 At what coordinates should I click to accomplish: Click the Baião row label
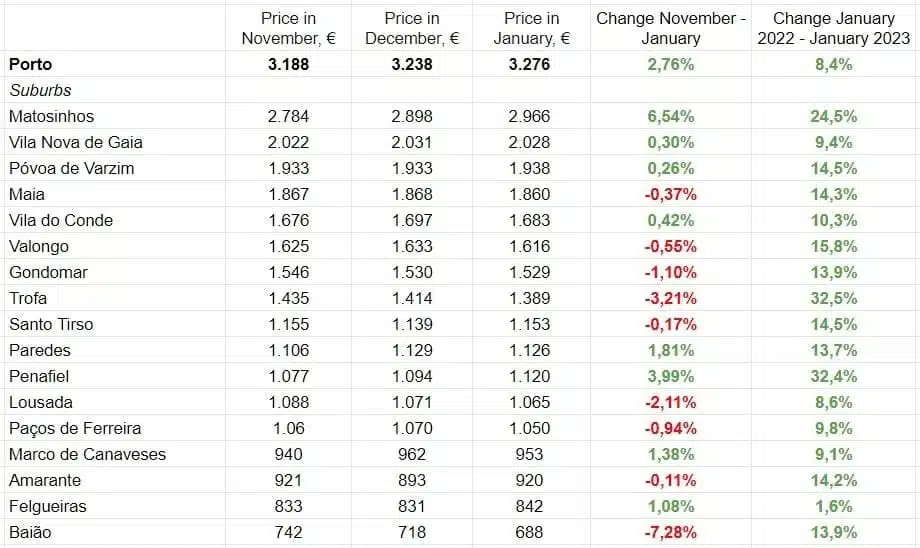pos(29,532)
